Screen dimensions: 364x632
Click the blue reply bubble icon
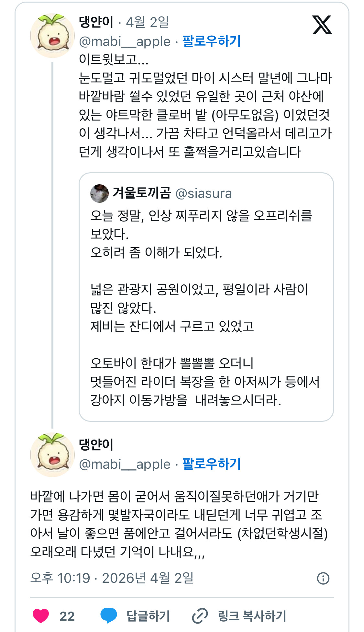pyautogui.click(x=108, y=615)
